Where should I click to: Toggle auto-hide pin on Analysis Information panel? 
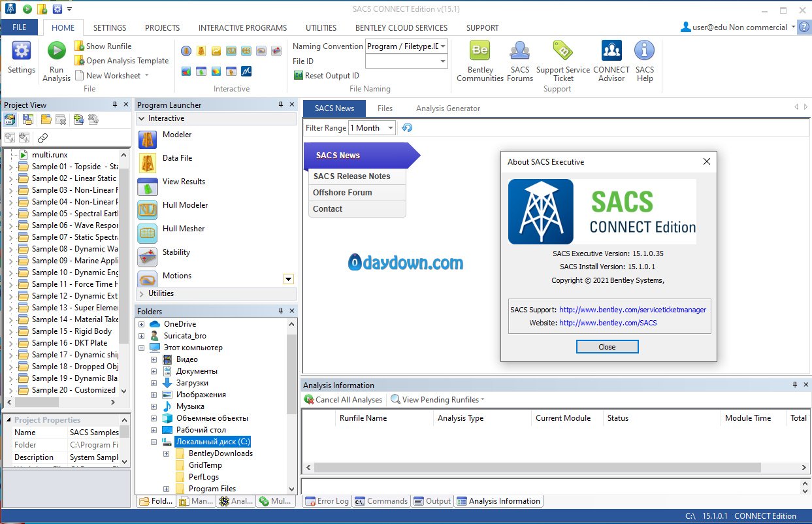point(795,385)
